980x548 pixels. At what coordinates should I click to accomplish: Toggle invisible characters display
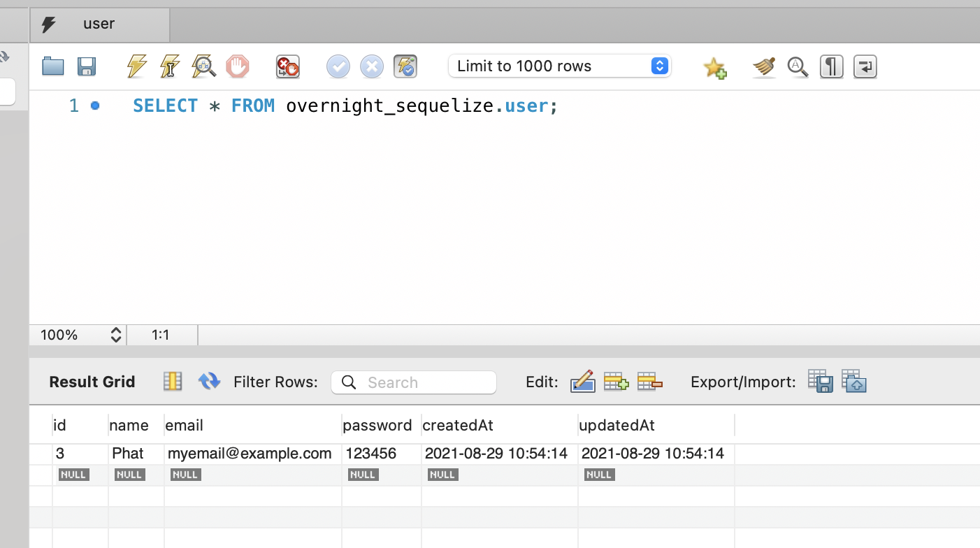(x=831, y=66)
